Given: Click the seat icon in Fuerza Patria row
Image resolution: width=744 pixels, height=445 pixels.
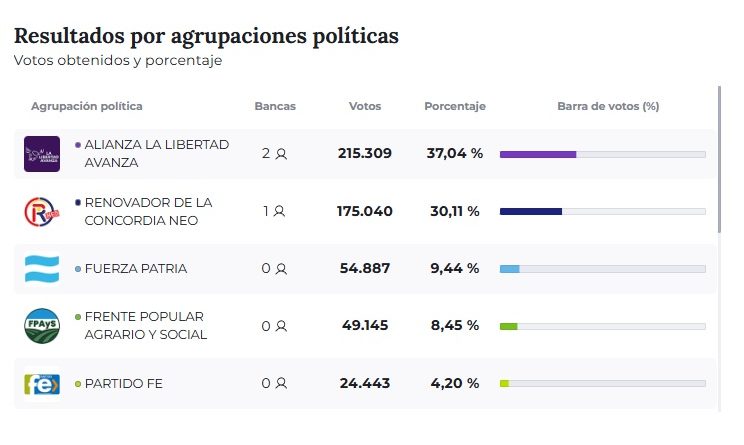Looking at the screenshot, I should [281, 269].
